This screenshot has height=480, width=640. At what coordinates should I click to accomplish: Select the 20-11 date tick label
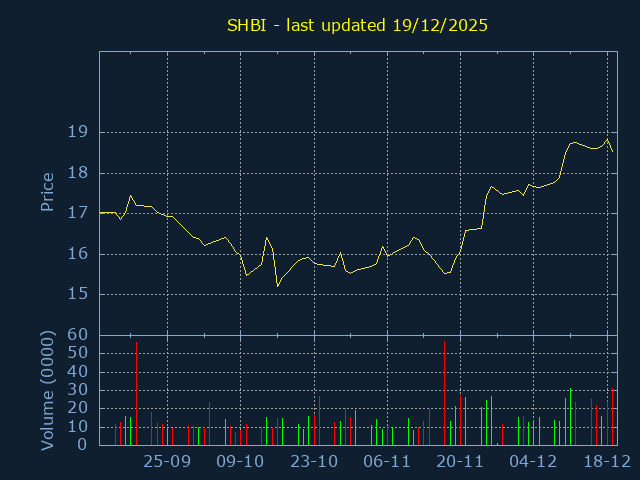tap(460, 461)
